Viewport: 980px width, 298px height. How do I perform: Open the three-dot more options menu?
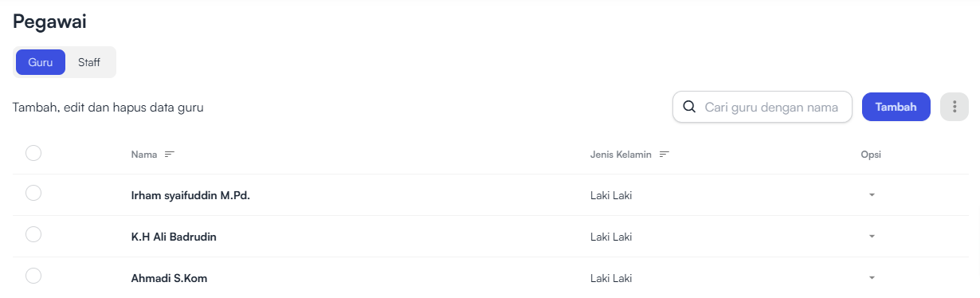point(955,107)
